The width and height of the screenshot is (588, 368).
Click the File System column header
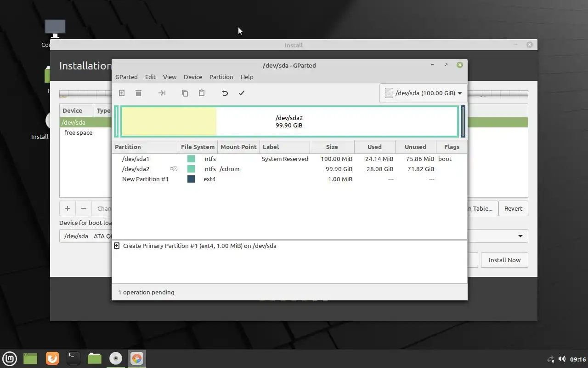click(x=198, y=147)
